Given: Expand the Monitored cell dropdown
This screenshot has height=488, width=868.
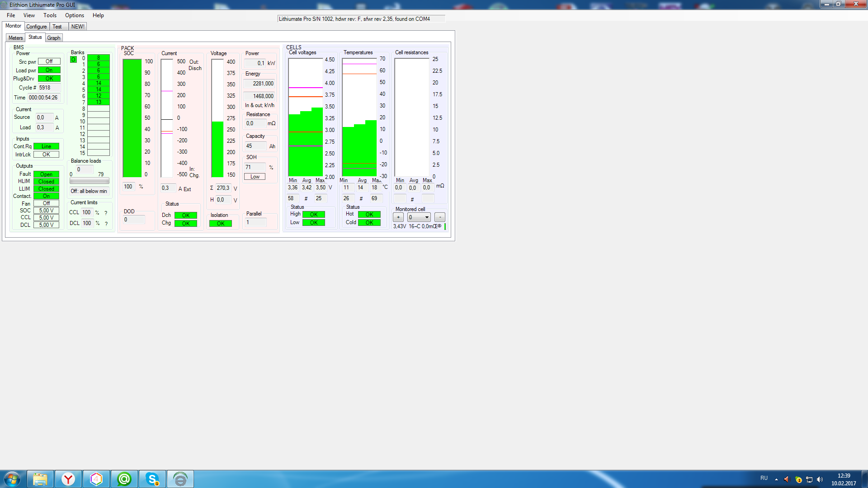Looking at the screenshot, I should (419, 217).
